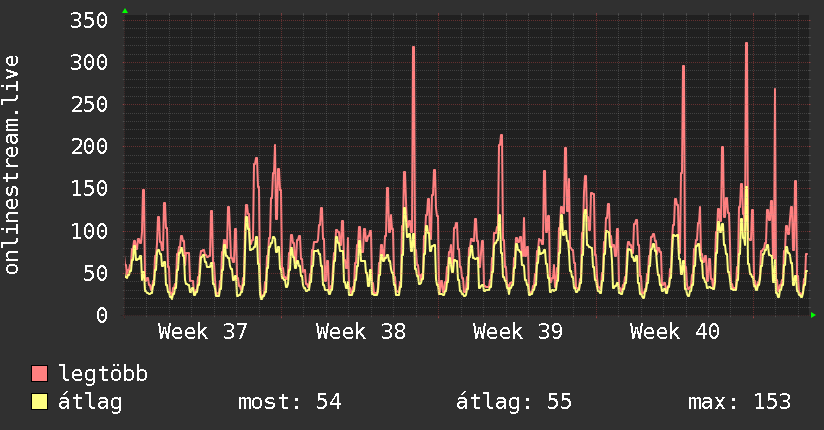The width and height of the screenshot is (824, 430).
Task: Click the 'átlag: 55' statistic value
Action: click(x=513, y=402)
